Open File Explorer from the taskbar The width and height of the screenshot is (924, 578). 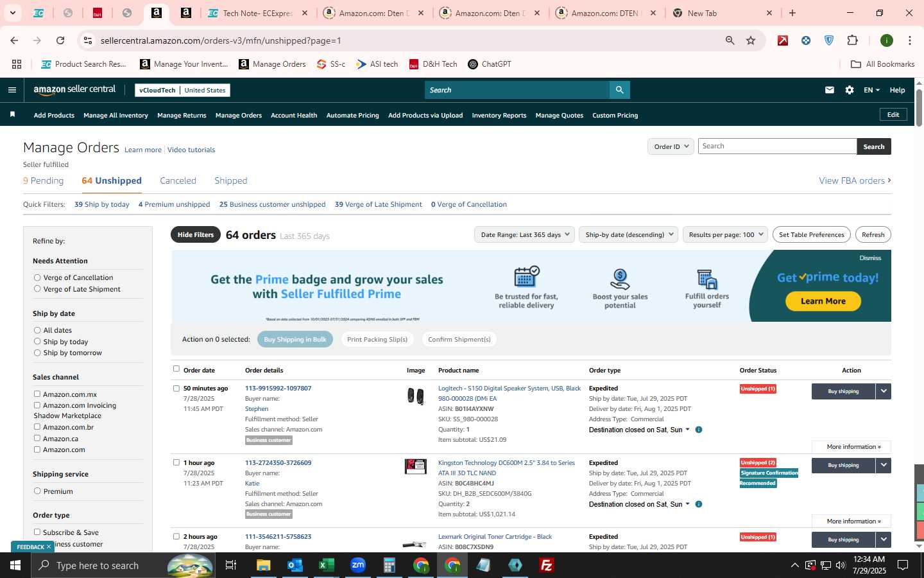(264, 565)
